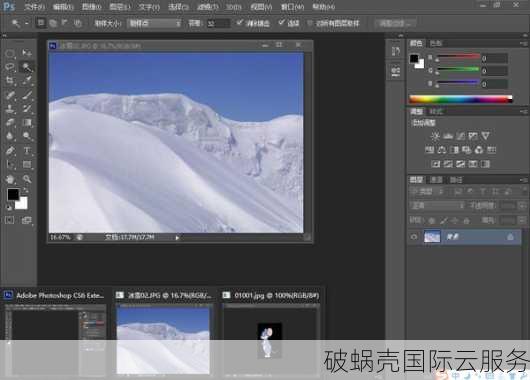Open the Sample Size dropdown
530x380 pixels.
[x=154, y=23]
